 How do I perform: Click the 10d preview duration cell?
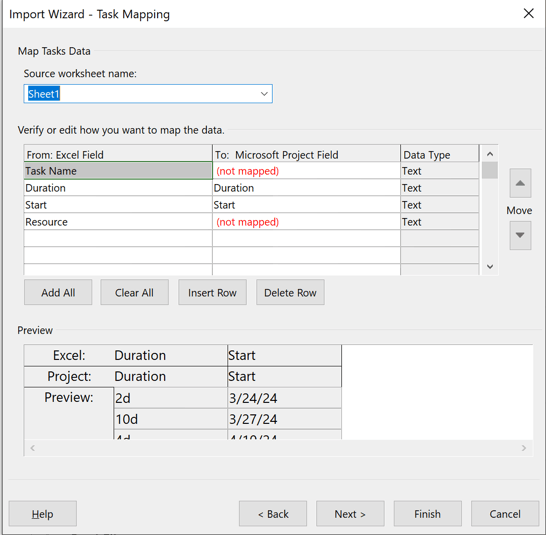pyautogui.click(x=171, y=419)
